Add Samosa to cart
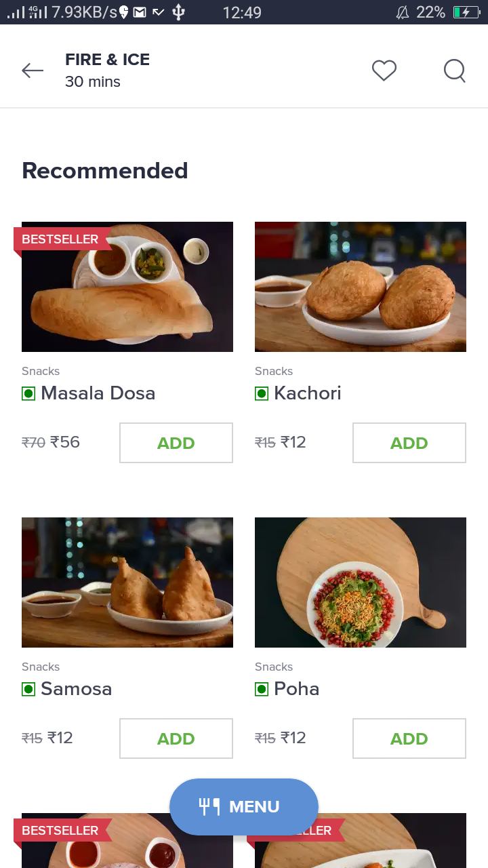This screenshot has width=488, height=868. point(176,738)
